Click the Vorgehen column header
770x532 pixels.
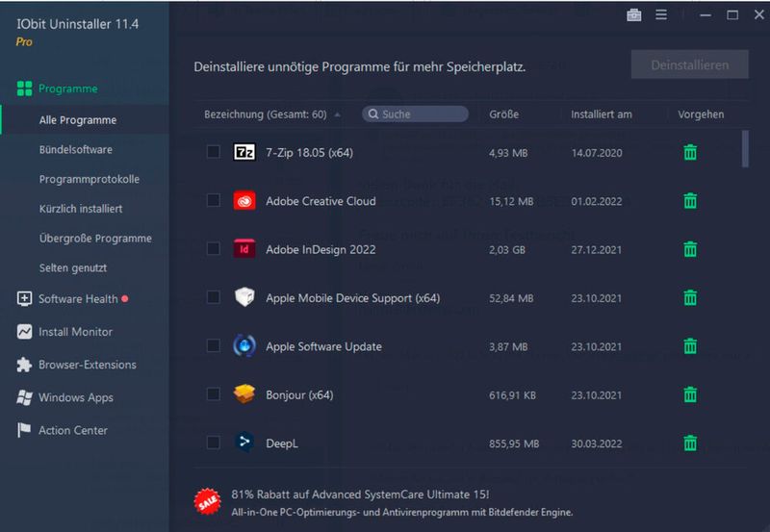tap(701, 114)
